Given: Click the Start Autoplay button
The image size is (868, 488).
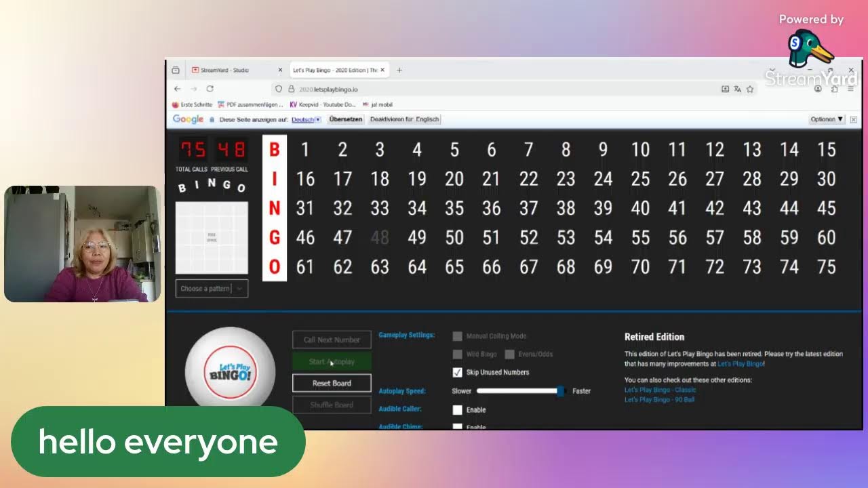Looking at the screenshot, I should click(332, 361).
